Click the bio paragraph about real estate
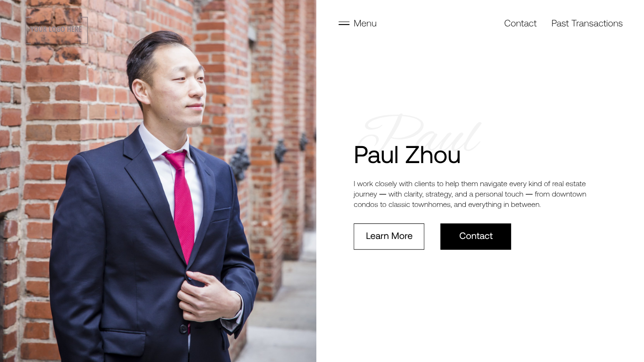 [x=470, y=194]
